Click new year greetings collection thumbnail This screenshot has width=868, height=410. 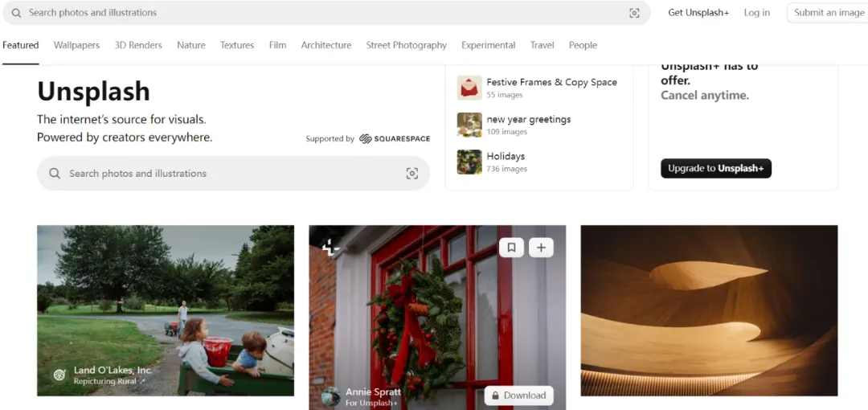pyautogui.click(x=469, y=125)
